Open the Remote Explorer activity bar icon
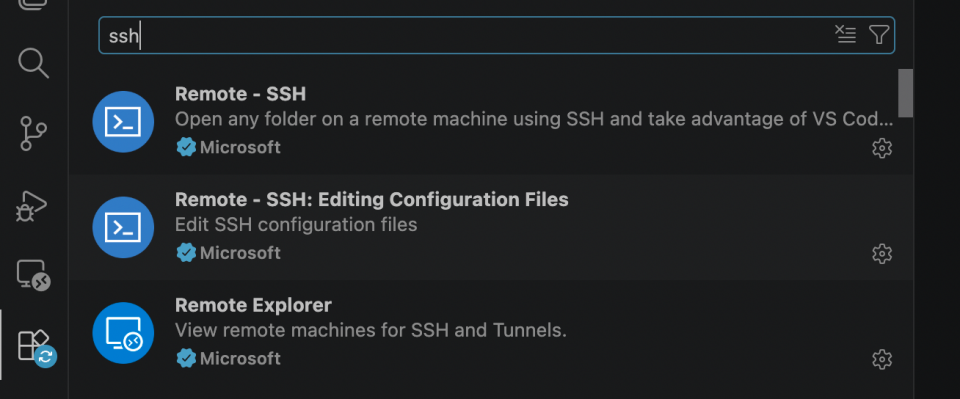This screenshot has width=960, height=399. pos(33,275)
